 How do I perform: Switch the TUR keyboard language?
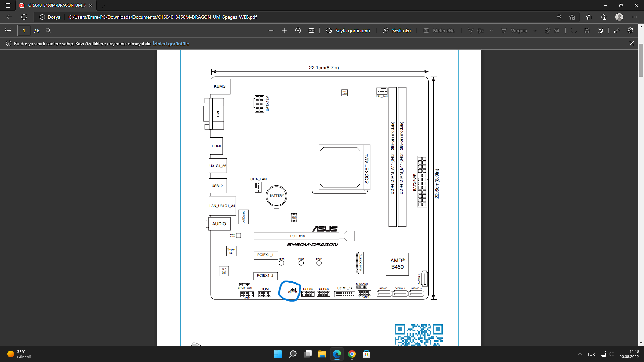[591, 354]
